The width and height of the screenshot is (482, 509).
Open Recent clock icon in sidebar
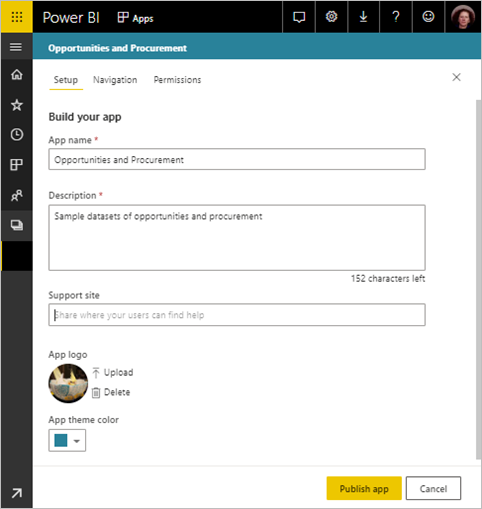(17, 134)
